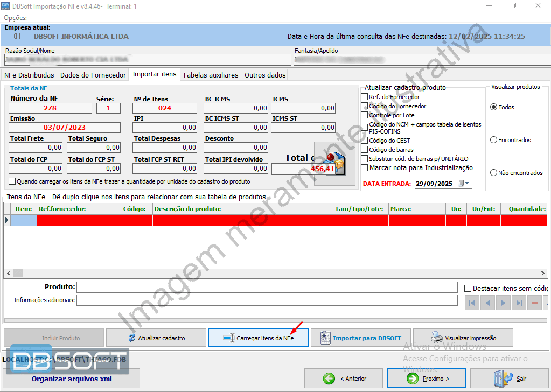Select the Encontrados radio button

(493, 140)
